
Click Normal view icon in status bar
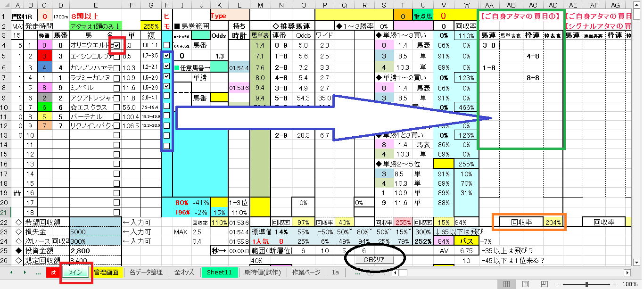pyautogui.click(x=507, y=284)
